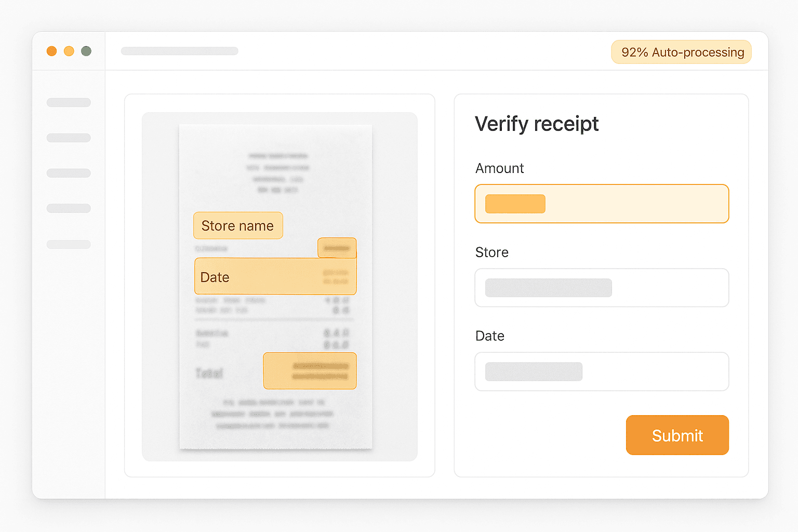The image size is (798, 532).
Task: Click the Submit button
Action: pyautogui.click(x=677, y=435)
